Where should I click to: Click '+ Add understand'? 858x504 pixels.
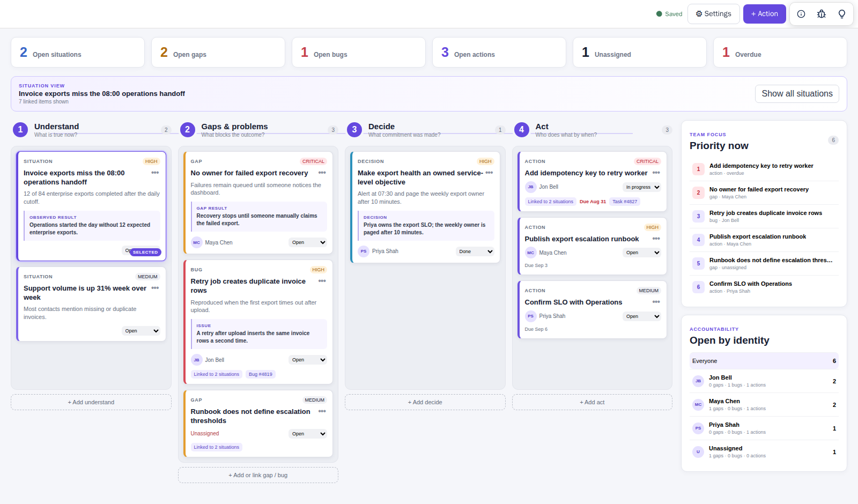coord(91,402)
